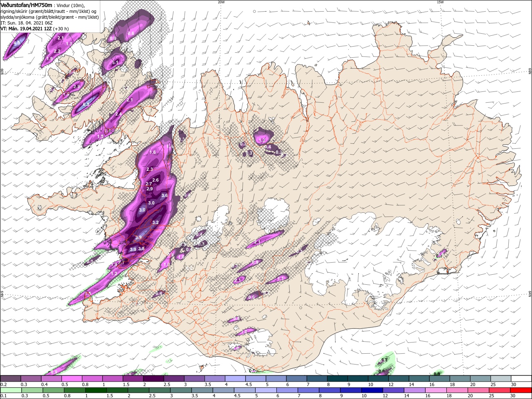The height and width of the screenshot is (399, 532).
Task: Click the upper legend swatch between 2 and 2.5
Action: pyautogui.click(x=153, y=379)
